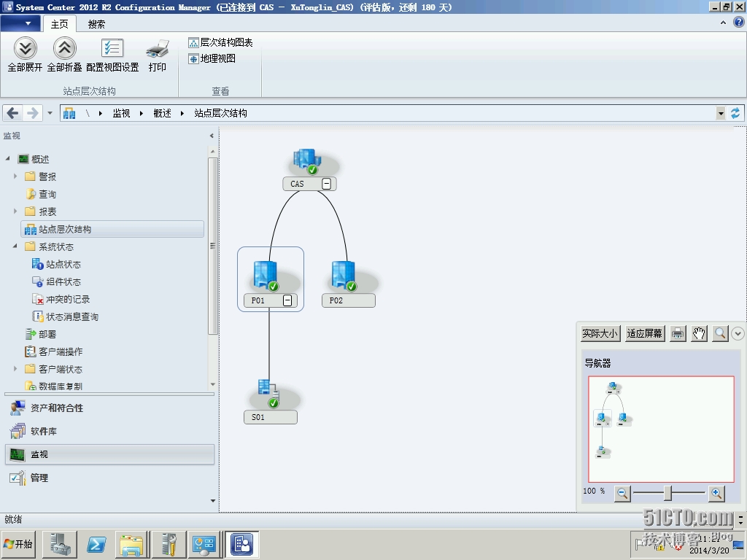Click the breadcrumb 概述 segment

click(x=162, y=113)
